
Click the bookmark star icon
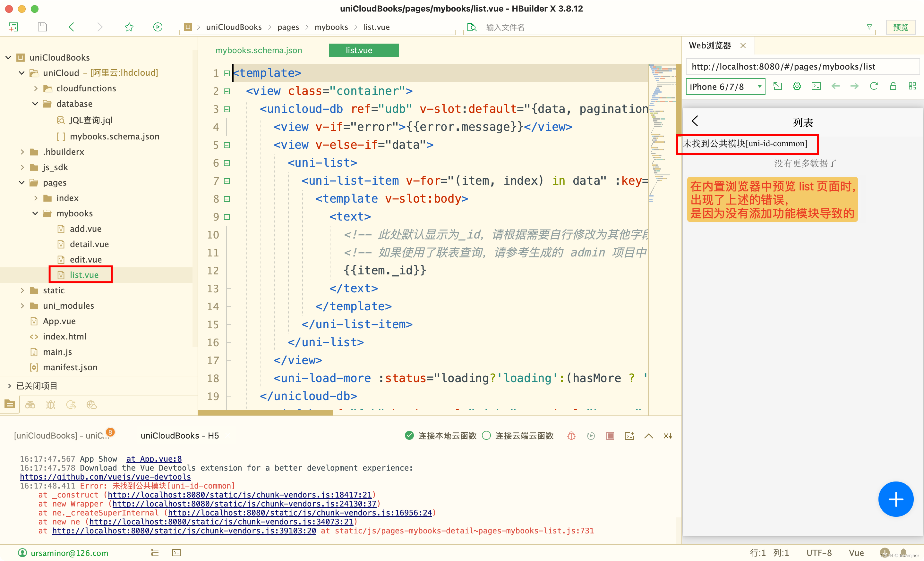click(129, 27)
